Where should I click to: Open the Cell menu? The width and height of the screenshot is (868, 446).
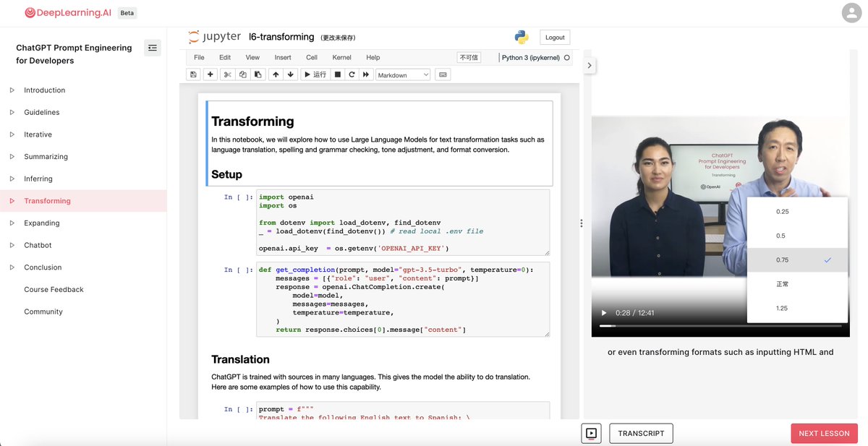[x=312, y=57]
